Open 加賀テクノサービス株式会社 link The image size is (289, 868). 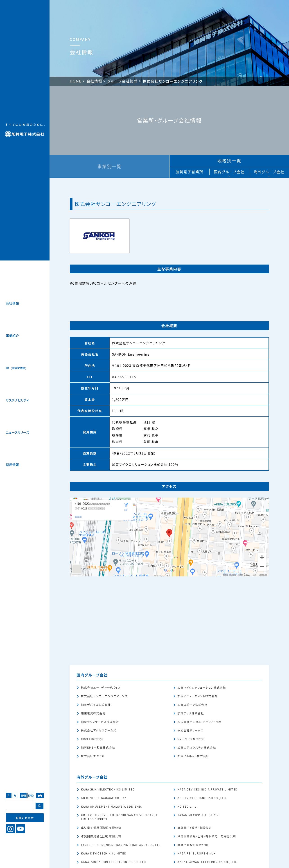pyautogui.click(x=99, y=722)
